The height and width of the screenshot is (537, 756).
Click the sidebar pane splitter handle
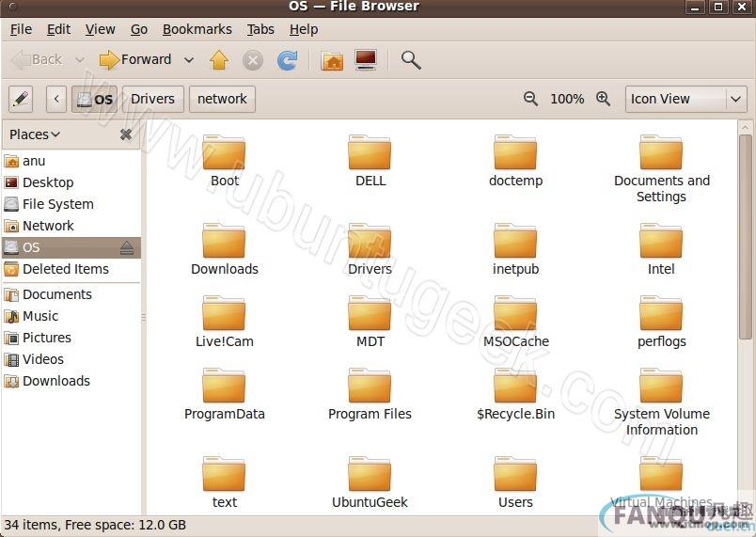pyautogui.click(x=143, y=317)
